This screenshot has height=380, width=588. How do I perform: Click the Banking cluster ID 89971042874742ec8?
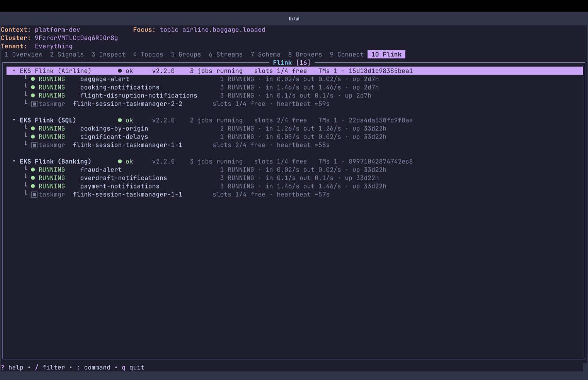[381, 162]
